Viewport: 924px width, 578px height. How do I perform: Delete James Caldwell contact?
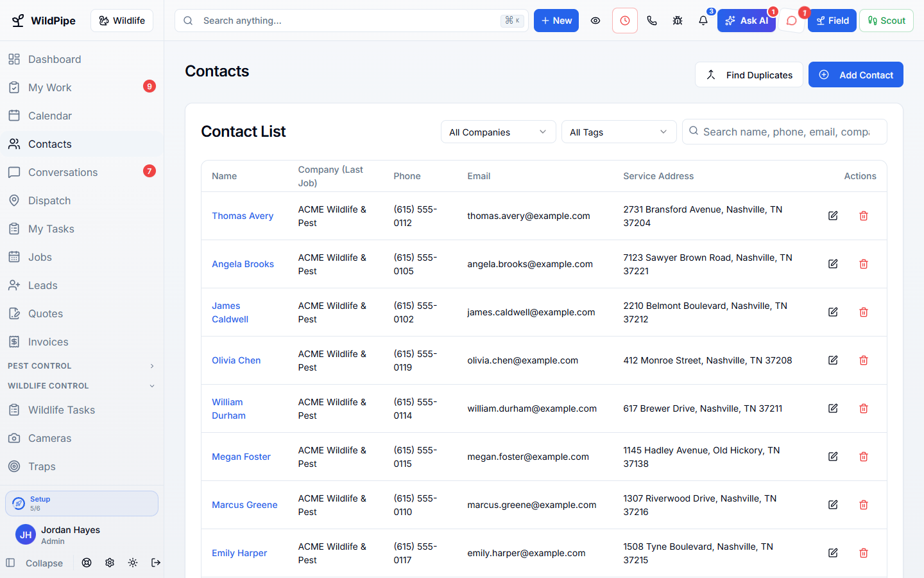(x=864, y=312)
